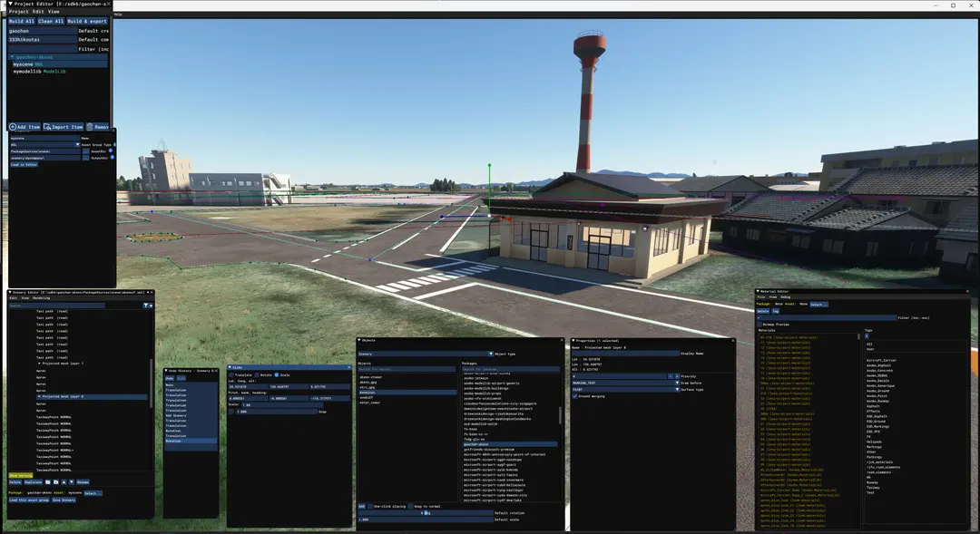This screenshot has width=980, height=534.
Task: Toggle the Ground merging checkbox
Action: 575,396
